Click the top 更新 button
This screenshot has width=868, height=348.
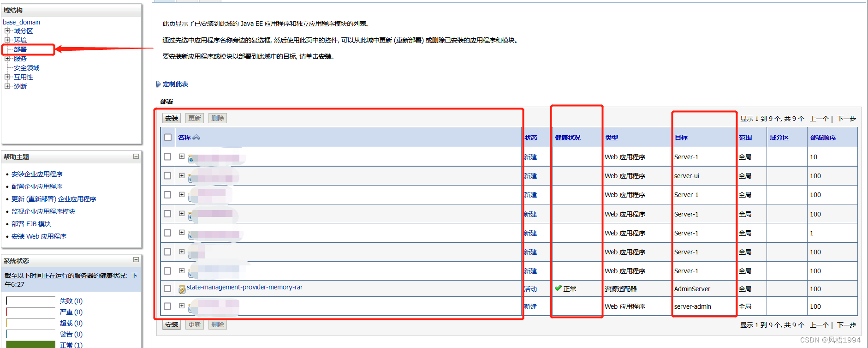tap(195, 118)
